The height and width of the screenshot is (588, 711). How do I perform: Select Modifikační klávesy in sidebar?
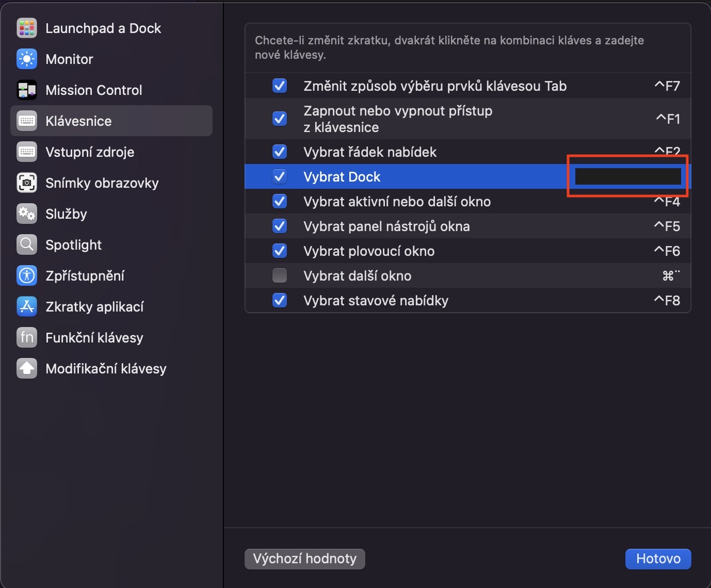pos(106,369)
